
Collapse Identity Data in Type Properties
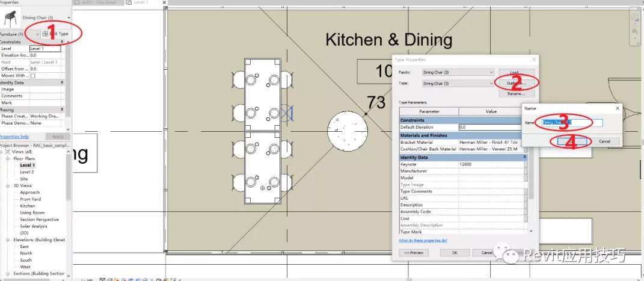[524, 157]
